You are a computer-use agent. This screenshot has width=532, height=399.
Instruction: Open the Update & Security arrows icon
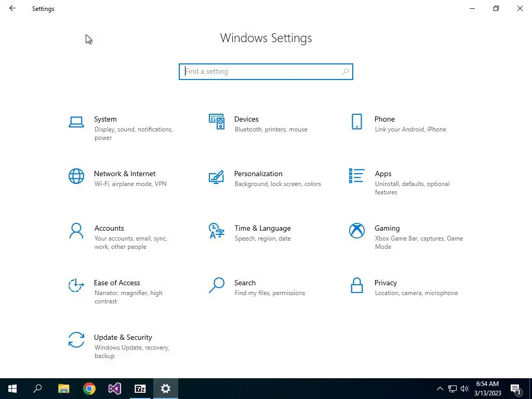76,340
